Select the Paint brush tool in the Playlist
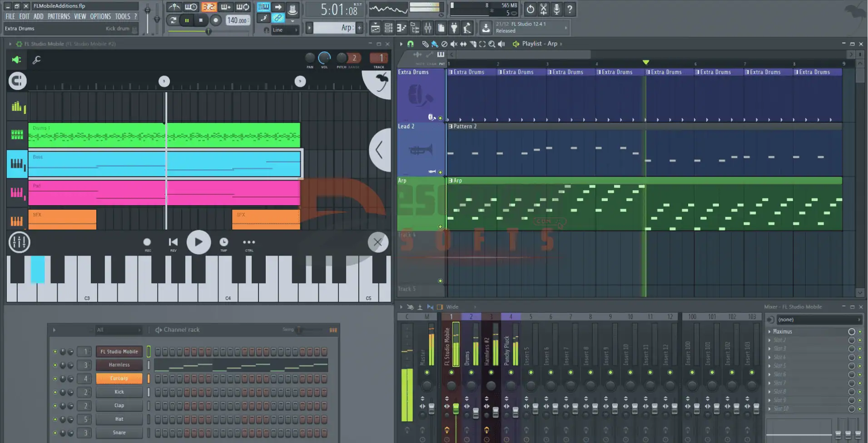 click(435, 44)
